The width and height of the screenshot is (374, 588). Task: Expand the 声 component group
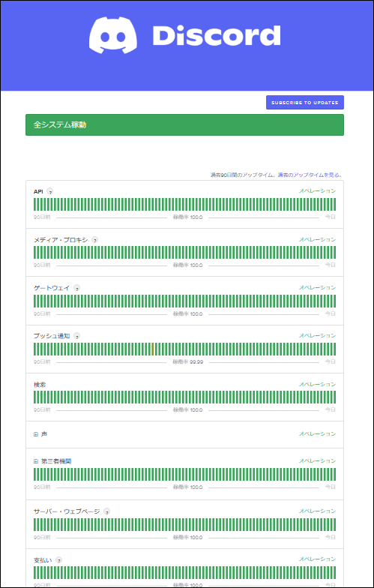pos(36,434)
